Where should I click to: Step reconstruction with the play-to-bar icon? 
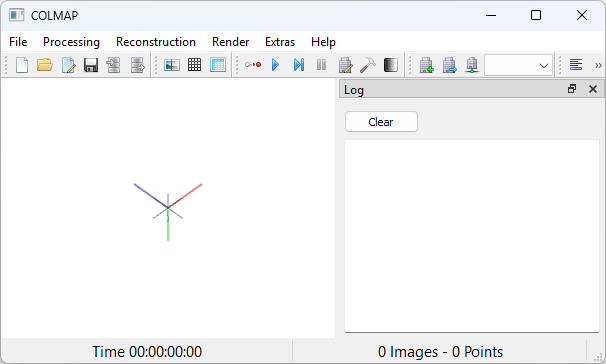299,65
